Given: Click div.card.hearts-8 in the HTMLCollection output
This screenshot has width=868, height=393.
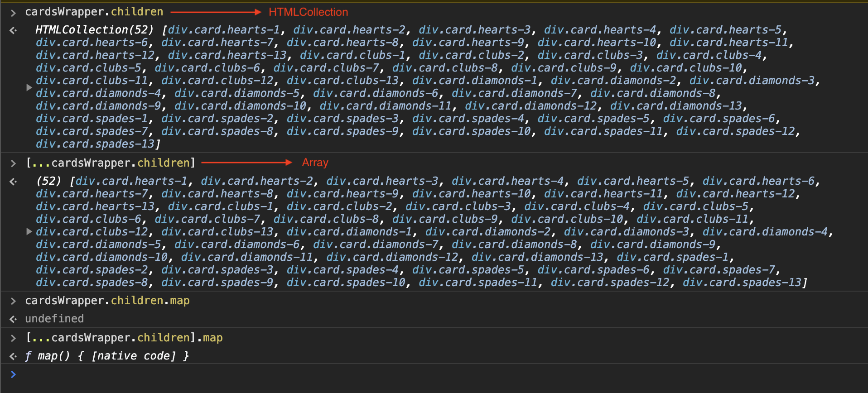Looking at the screenshot, I should point(342,43).
